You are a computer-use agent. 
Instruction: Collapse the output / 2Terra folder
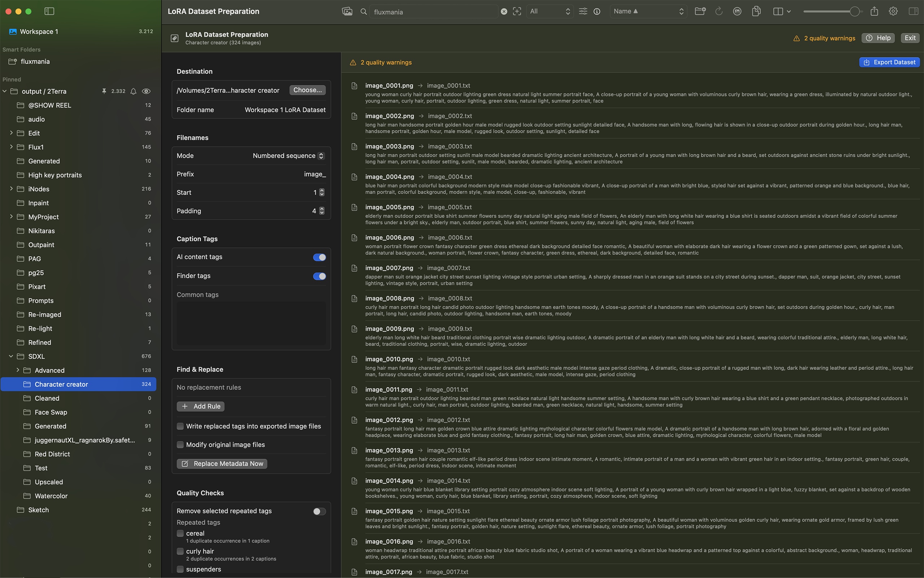coord(5,91)
